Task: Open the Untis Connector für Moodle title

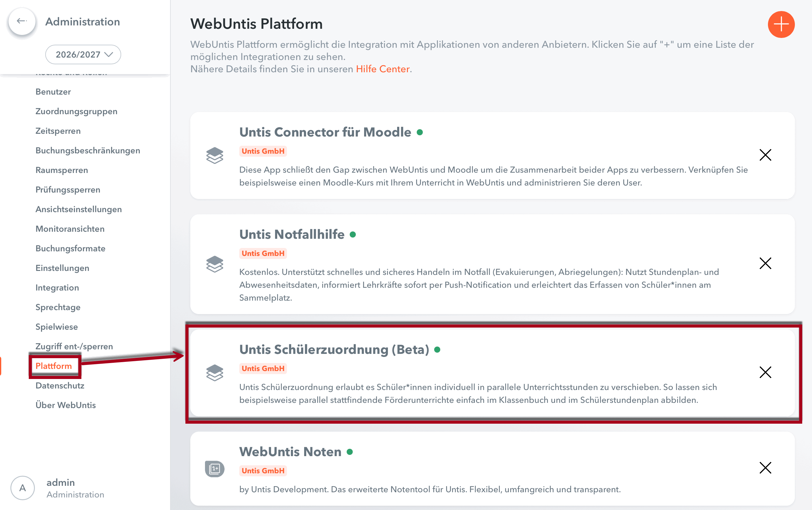Action: (x=325, y=132)
